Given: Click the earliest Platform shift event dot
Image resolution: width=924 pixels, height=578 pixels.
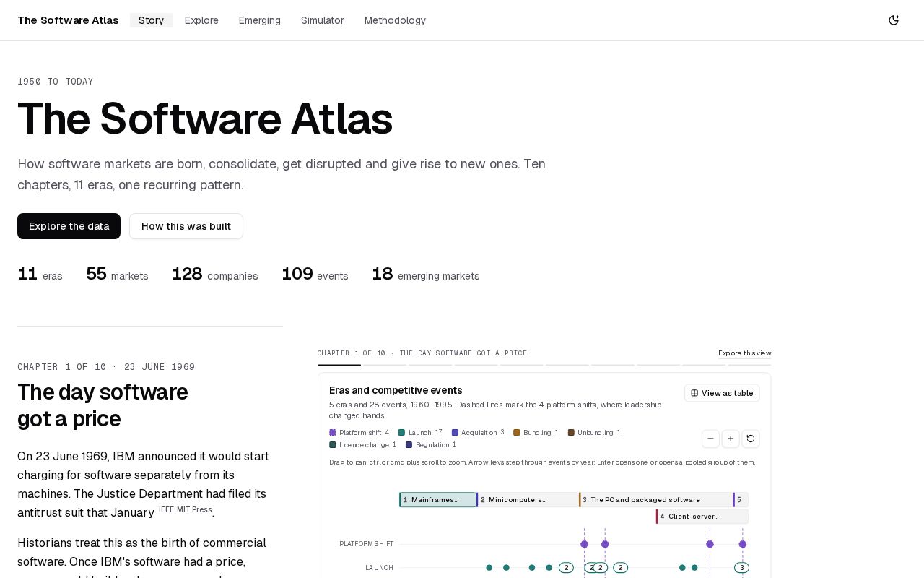Looking at the screenshot, I should pos(585,544).
